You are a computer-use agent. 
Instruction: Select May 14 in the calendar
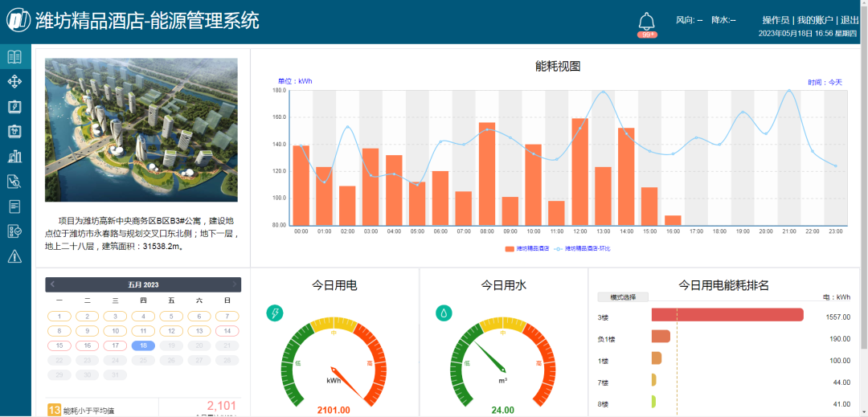click(x=227, y=331)
